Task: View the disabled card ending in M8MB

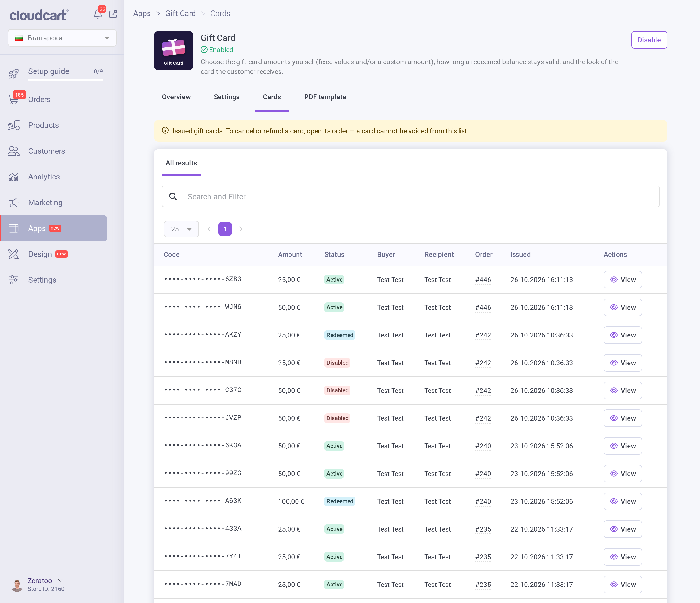Action: tap(623, 363)
